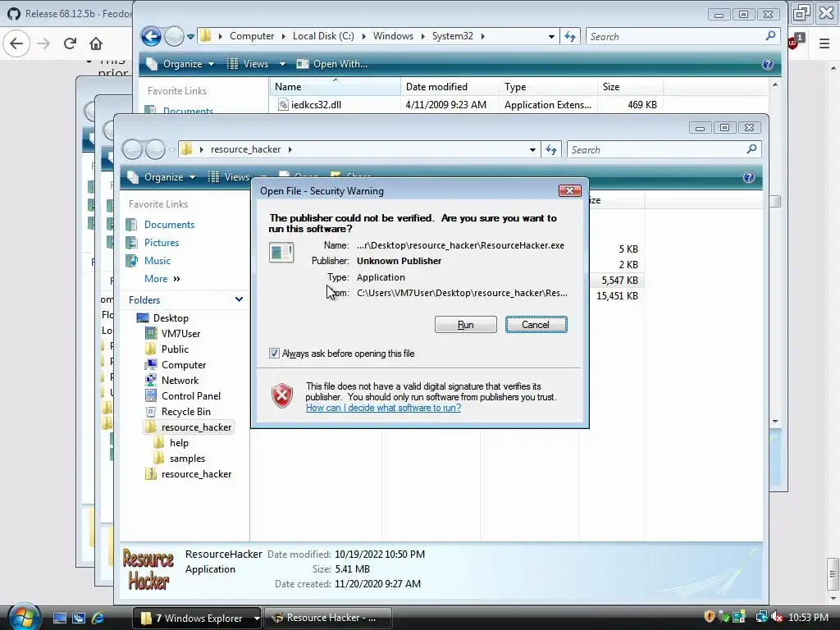The width and height of the screenshot is (840, 630).
Task: Switch to Resource Hacker taskbar button
Action: [x=328, y=619]
